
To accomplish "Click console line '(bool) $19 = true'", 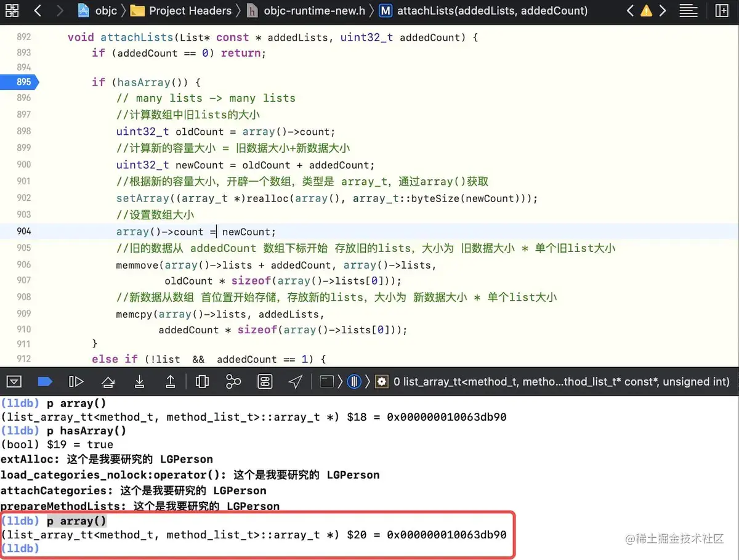I will point(57,444).
